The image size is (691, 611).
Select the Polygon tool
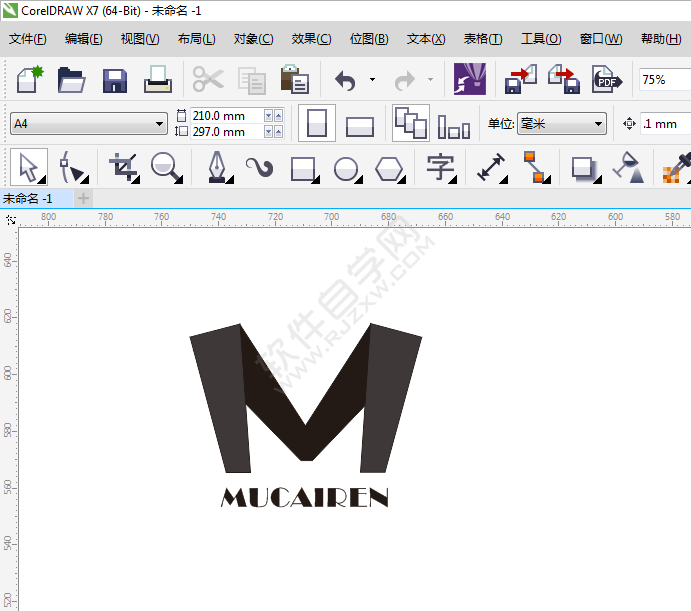[x=390, y=169]
